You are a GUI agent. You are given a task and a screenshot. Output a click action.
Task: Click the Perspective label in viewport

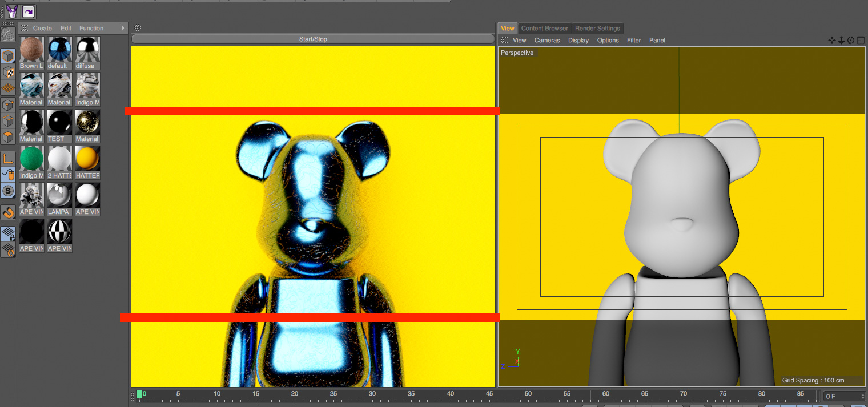tap(517, 53)
